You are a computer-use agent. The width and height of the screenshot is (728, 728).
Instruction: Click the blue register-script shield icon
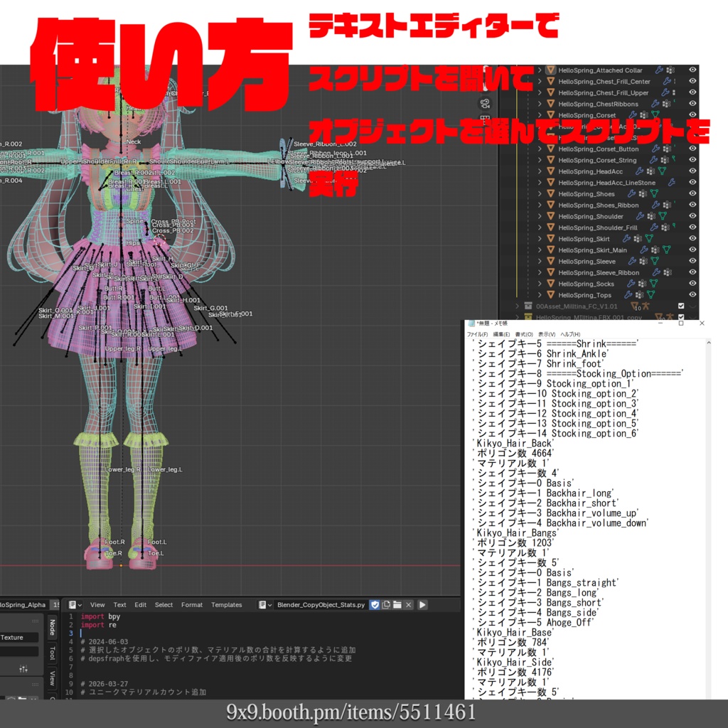pos(375,604)
